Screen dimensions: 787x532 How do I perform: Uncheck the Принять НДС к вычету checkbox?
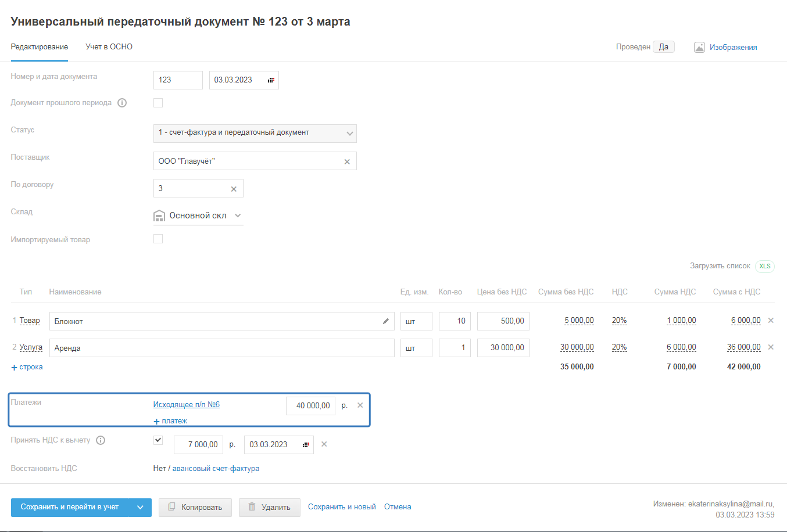[x=158, y=440]
